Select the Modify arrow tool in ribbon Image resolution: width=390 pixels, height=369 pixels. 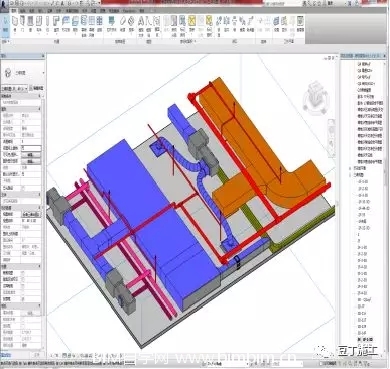tap(5, 24)
